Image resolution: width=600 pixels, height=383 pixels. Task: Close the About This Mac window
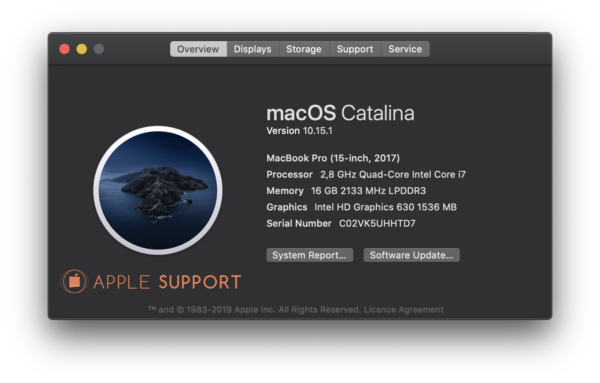pos(64,49)
